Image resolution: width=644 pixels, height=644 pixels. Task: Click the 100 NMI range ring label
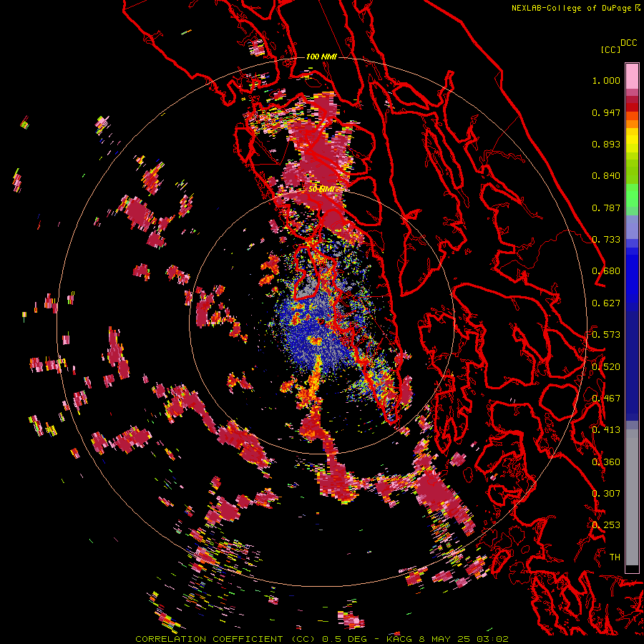[321, 57]
